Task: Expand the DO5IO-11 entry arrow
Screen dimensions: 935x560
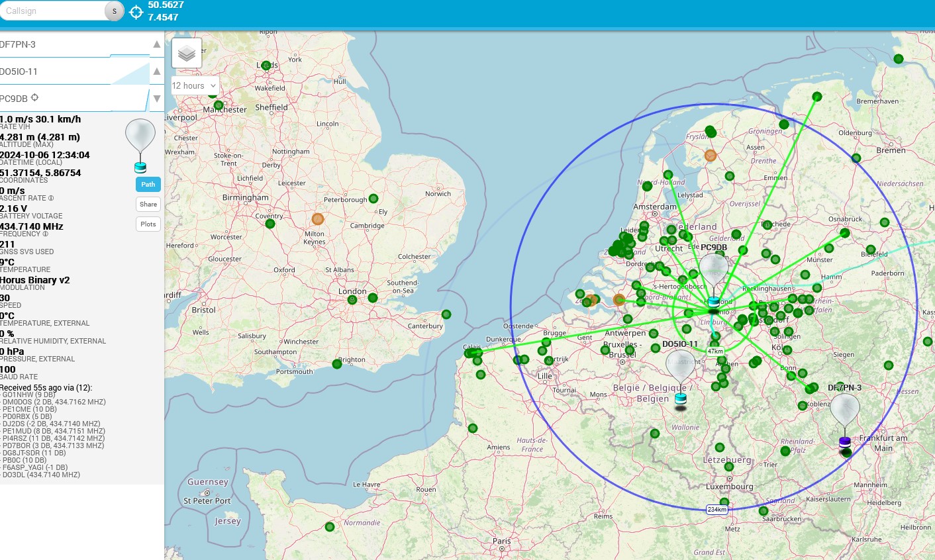Action: [x=157, y=71]
